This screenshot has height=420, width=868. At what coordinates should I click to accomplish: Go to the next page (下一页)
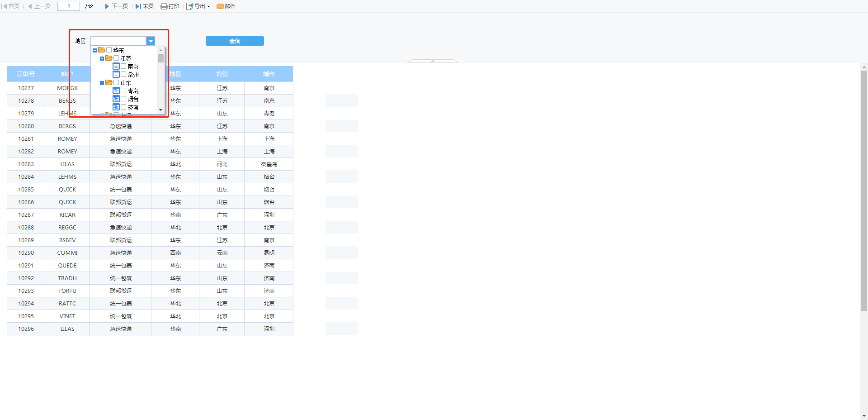[x=117, y=6]
